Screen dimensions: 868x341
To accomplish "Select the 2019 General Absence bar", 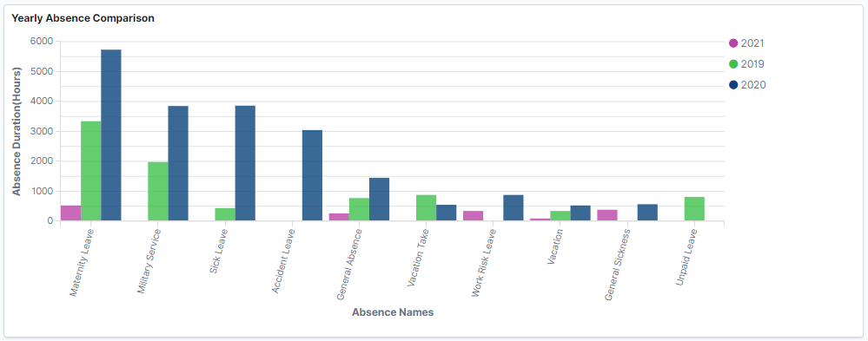I will point(359,209).
